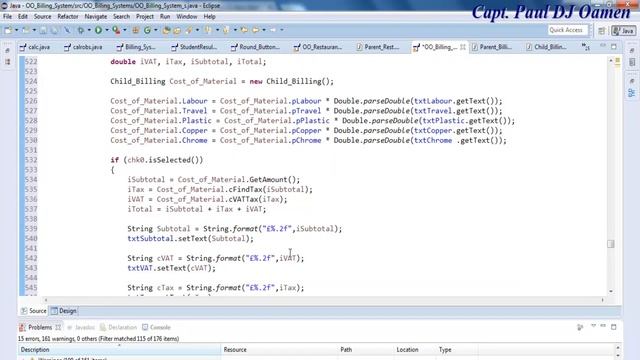Switch to the Design editor view tab

pos(64,311)
